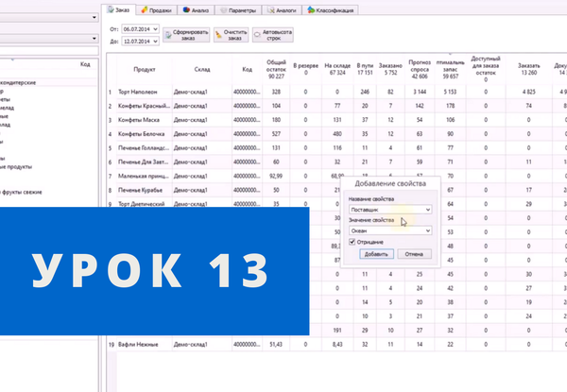Open the Название свойства combo box
Viewport: 567px width, 392px height.
(x=390, y=210)
